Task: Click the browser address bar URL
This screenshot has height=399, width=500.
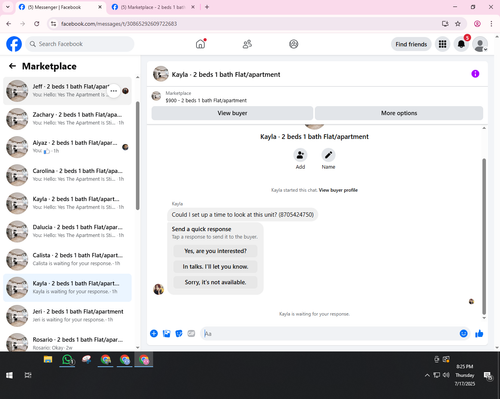Action: point(119,24)
